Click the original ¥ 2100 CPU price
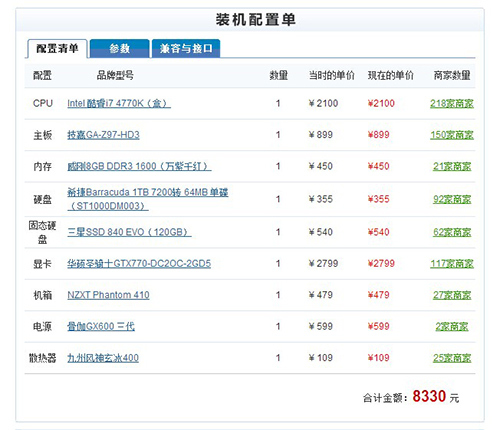Screen dimensions: 500x430 [323, 103]
